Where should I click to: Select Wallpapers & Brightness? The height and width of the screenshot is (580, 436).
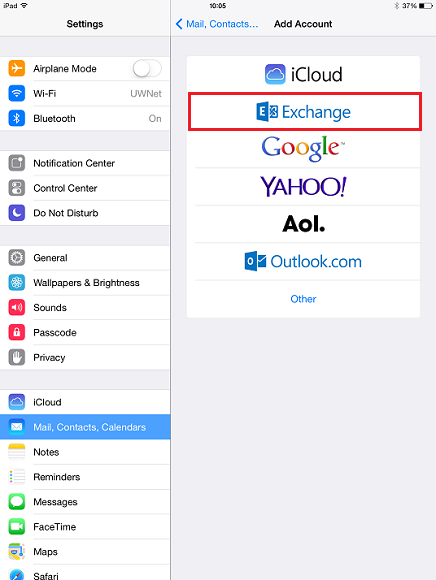pos(85,283)
